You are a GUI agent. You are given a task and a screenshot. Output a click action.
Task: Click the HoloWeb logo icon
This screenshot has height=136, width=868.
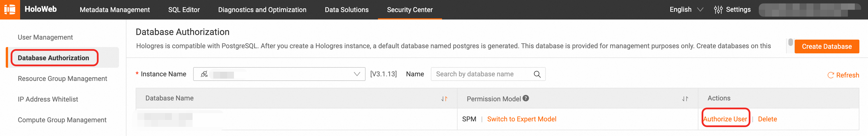tap(10, 9)
